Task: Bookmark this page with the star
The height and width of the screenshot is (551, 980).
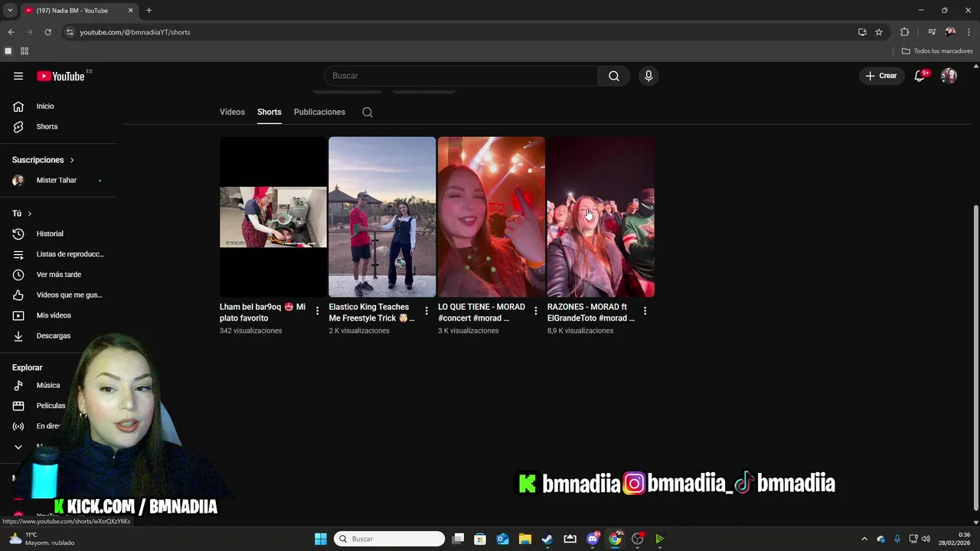Action: (879, 32)
